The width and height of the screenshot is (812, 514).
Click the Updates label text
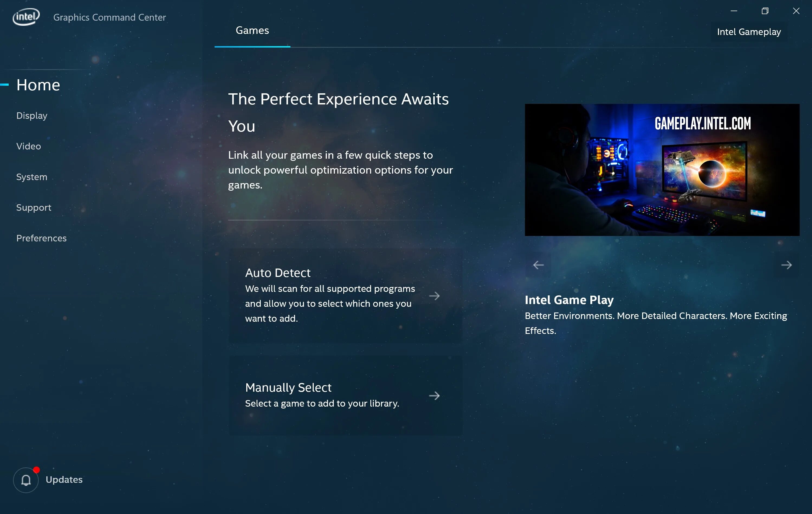click(64, 480)
